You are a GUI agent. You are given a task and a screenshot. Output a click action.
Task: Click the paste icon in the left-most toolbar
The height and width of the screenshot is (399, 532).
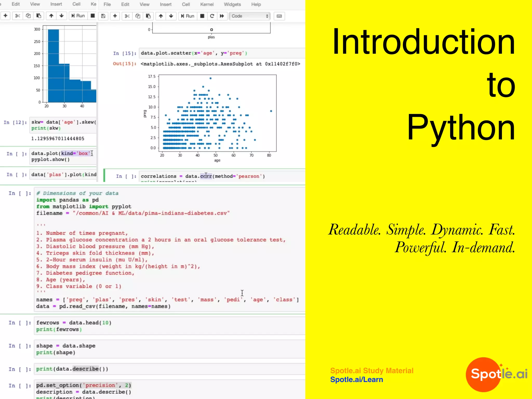click(39, 16)
